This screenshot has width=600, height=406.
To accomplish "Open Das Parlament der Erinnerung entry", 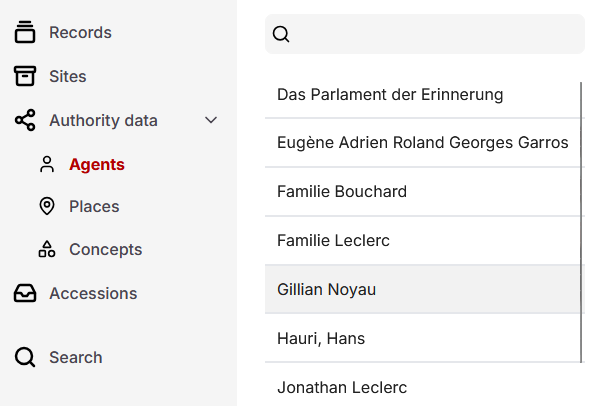I will point(389,94).
